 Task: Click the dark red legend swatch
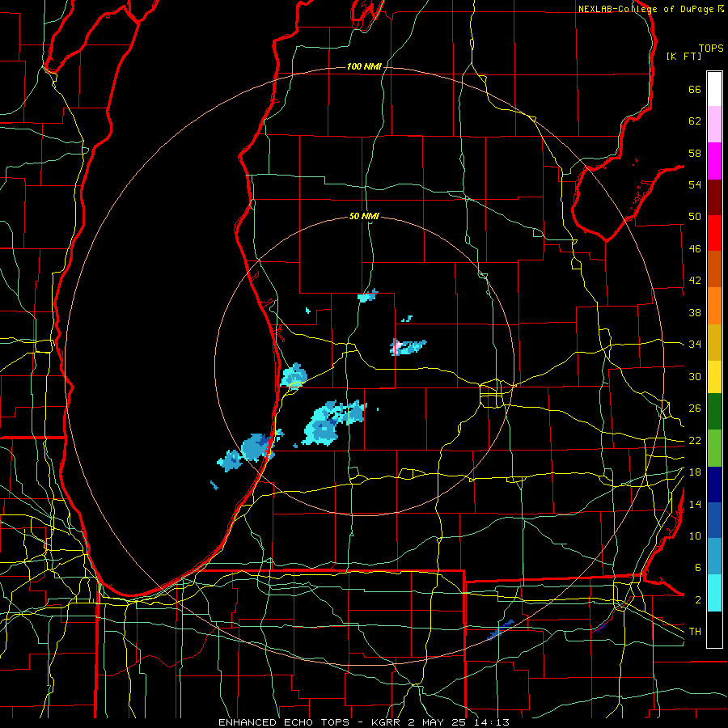[714, 197]
